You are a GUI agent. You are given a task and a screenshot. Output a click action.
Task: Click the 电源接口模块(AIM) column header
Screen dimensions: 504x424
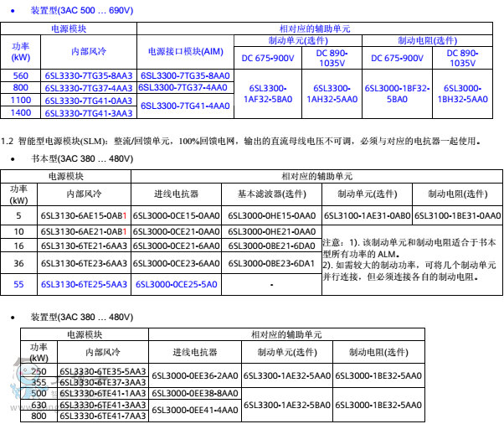click(186, 51)
